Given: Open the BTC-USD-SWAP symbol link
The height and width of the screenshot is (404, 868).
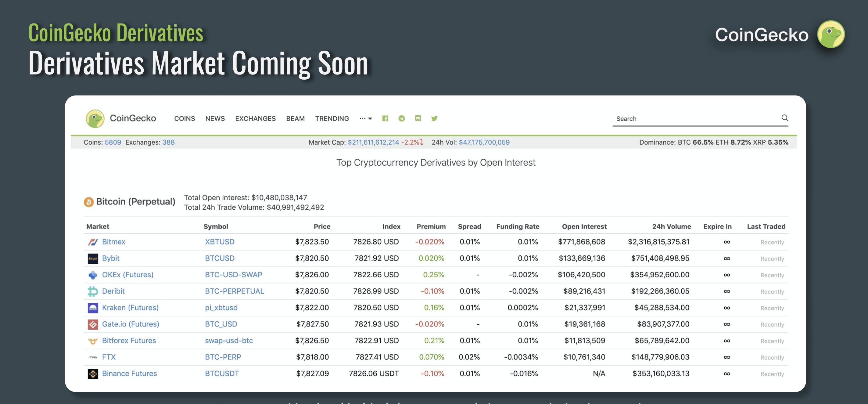Looking at the screenshot, I should pyautogui.click(x=234, y=275).
